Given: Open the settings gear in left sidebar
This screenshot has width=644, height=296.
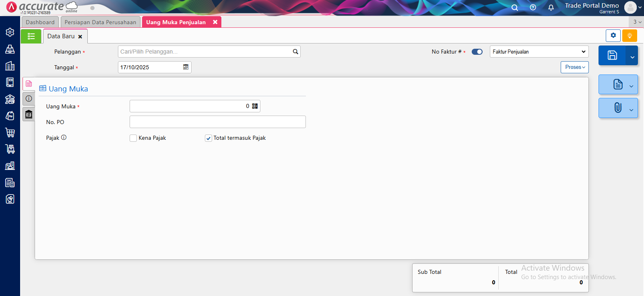Looking at the screenshot, I should point(10,32).
